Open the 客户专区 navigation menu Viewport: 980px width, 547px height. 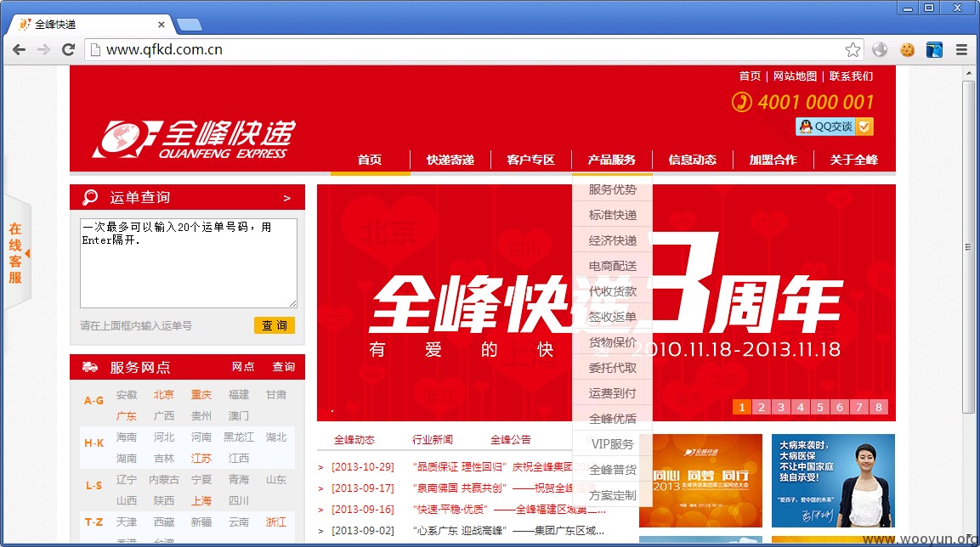click(530, 160)
